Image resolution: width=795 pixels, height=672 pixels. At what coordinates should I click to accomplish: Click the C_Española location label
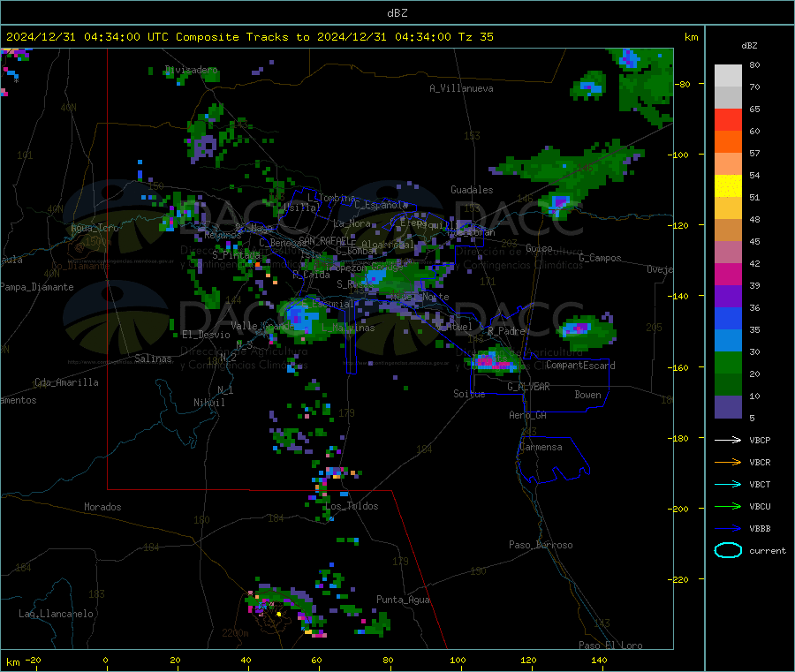click(382, 205)
